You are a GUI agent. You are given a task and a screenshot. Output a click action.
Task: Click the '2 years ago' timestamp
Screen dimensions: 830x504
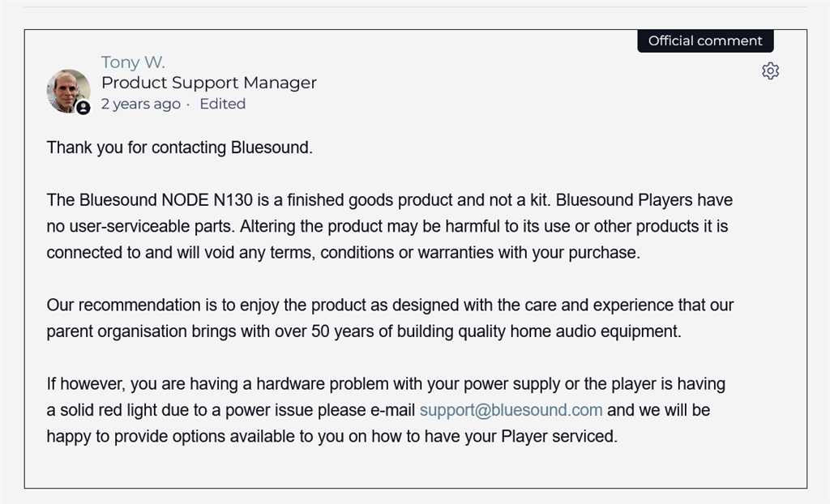(x=140, y=104)
